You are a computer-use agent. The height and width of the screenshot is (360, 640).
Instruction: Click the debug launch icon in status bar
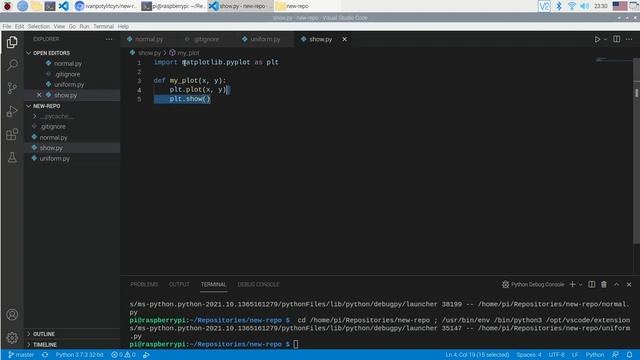coord(146,355)
